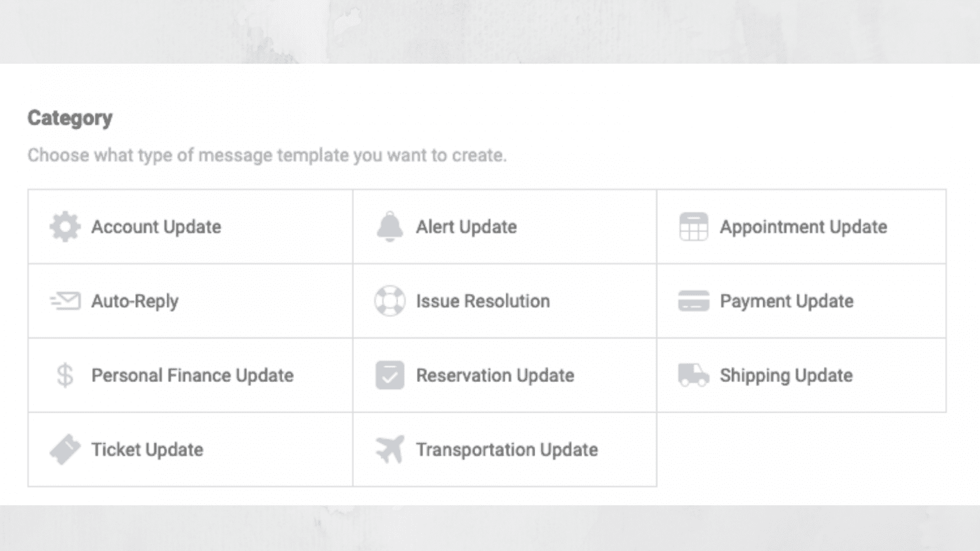
Task: Select the Alert Update template type
Action: [x=504, y=226]
